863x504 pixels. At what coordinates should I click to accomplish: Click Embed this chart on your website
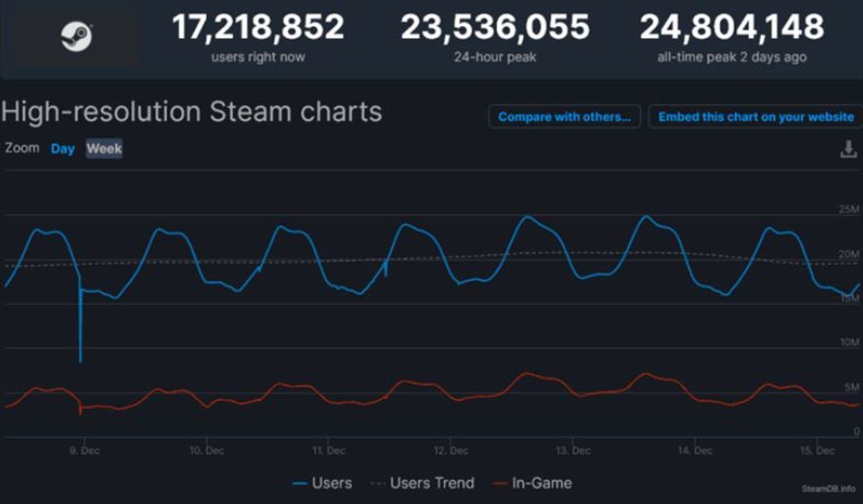click(x=756, y=117)
